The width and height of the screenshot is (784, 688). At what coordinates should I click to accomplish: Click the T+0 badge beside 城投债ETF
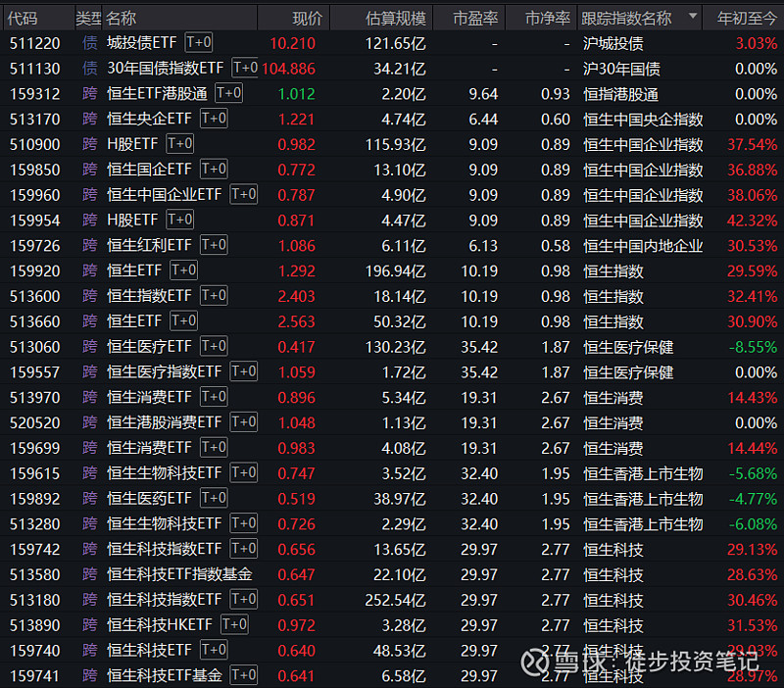(199, 42)
